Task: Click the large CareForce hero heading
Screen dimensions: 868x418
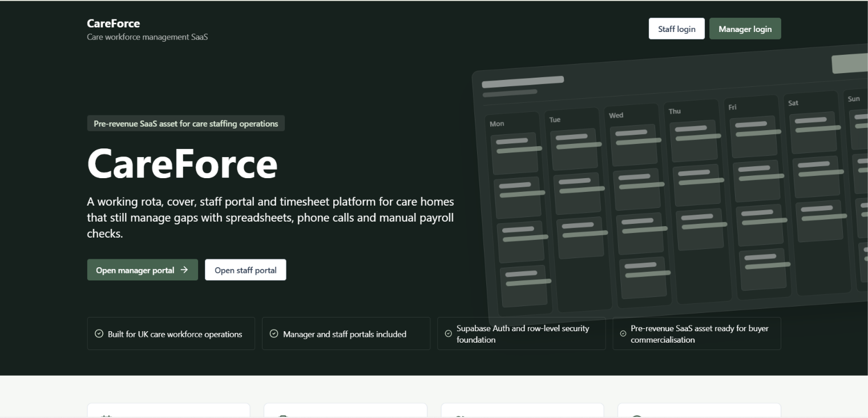Action: pos(183,164)
